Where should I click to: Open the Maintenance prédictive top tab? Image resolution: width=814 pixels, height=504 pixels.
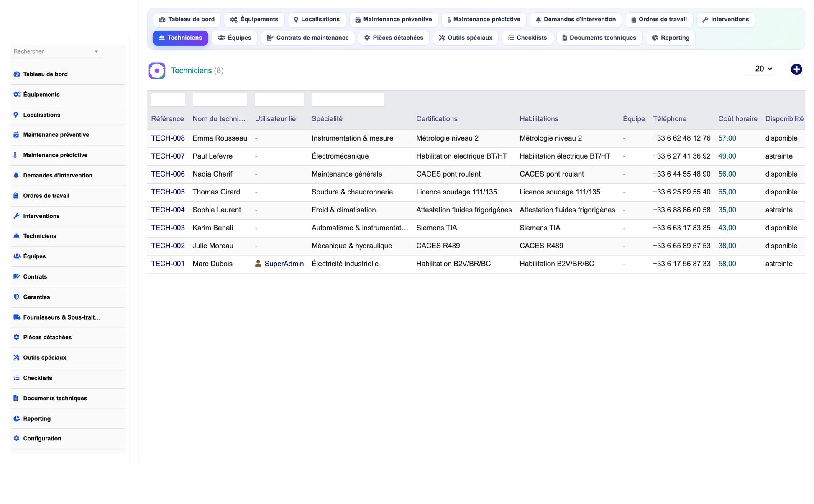[x=484, y=20]
